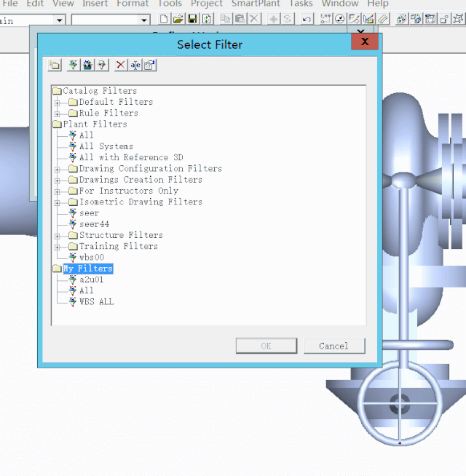Image resolution: width=466 pixels, height=476 pixels.
Task: Select 'All' filter directly under Plant Filters
Action: (x=86, y=135)
